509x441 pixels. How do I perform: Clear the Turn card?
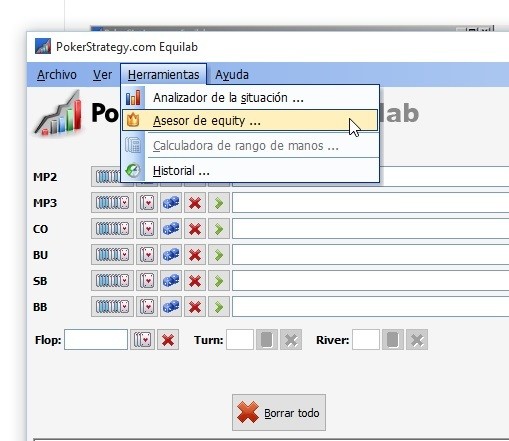(291, 340)
